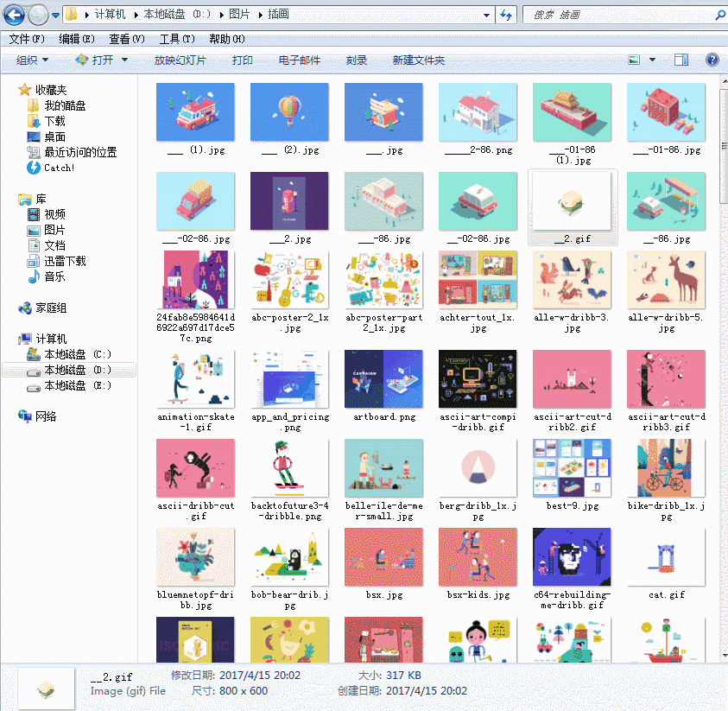
Task: Click inside the 搜索 插画 search box
Action: pyautogui.click(x=605, y=14)
